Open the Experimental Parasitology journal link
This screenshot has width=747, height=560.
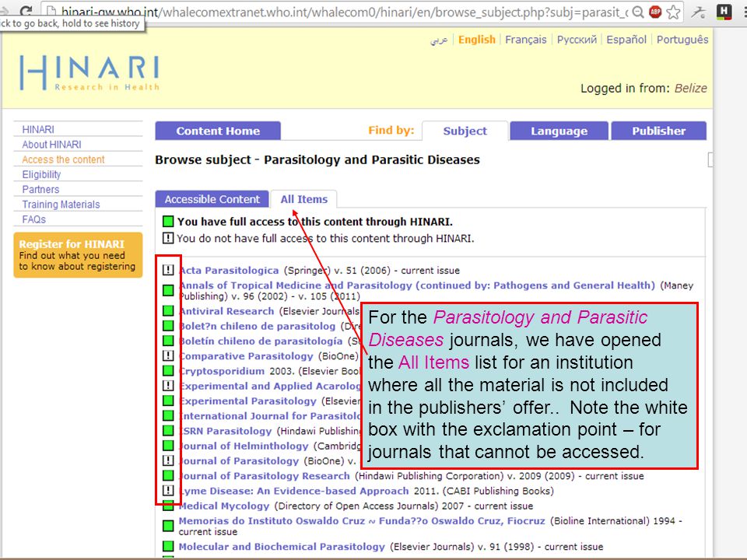click(x=247, y=401)
